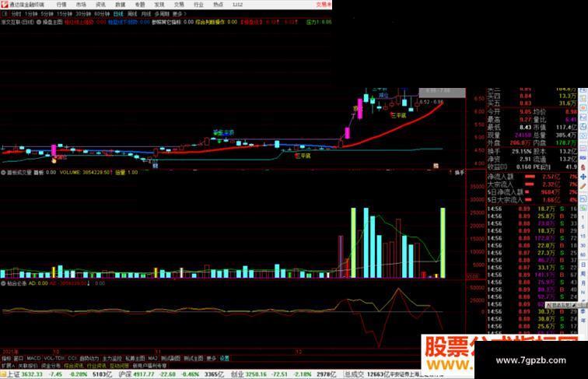The width and height of the screenshot is (588, 379).
Task: Open the 资金分布 tab
Action: (x=51, y=366)
